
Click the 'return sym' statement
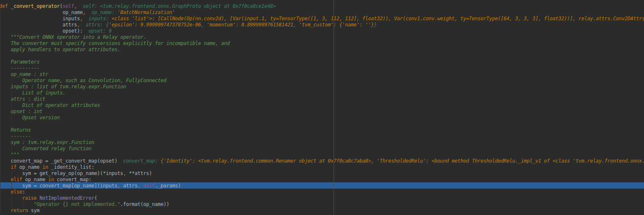(x=25, y=210)
